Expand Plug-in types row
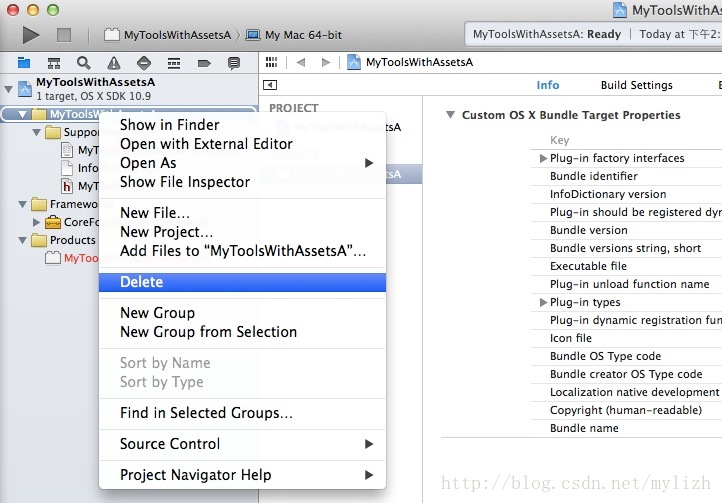The height and width of the screenshot is (503, 722). pos(543,302)
